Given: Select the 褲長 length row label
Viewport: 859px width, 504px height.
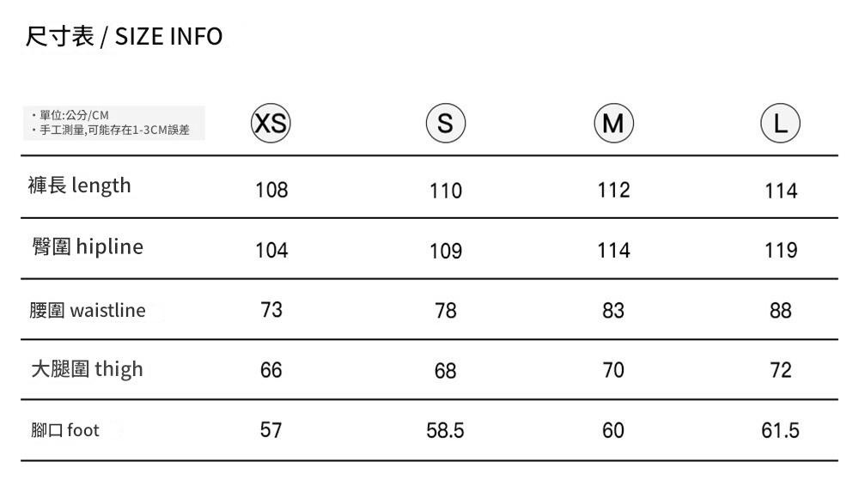Looking at the screenshot, I should (80, 185).
